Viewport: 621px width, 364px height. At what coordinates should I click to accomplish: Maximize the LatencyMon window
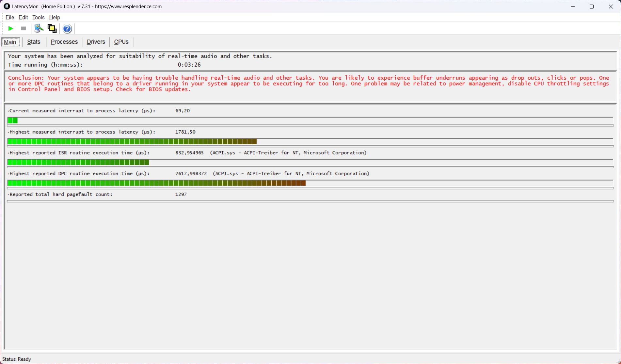coord(591,7)
